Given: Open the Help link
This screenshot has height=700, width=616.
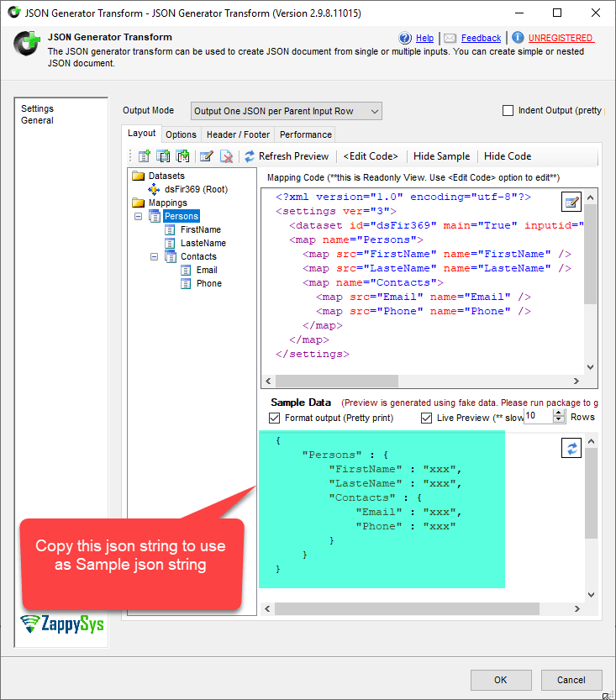Looking at the screenshot, I should (424, 38).
